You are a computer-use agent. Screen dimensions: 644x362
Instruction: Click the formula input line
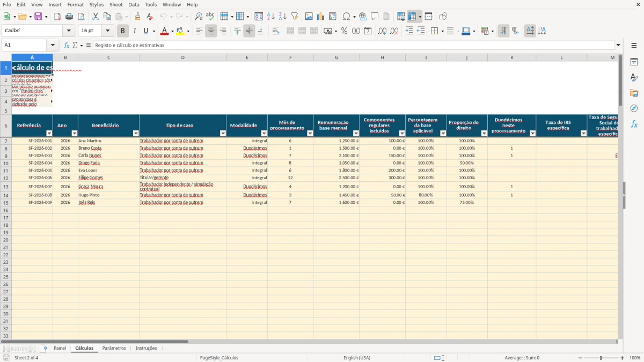click(354, 45)
